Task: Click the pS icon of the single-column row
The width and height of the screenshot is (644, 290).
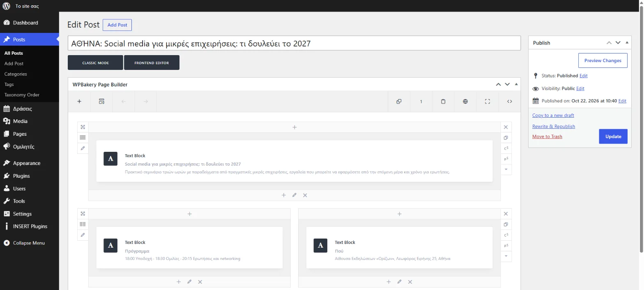Action: point(506,159)
